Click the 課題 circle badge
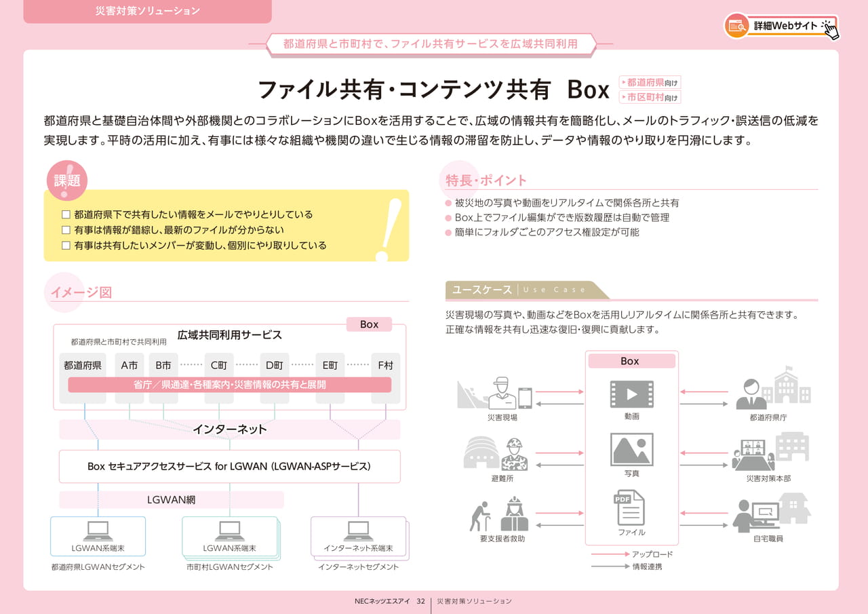 click(67, 180)
